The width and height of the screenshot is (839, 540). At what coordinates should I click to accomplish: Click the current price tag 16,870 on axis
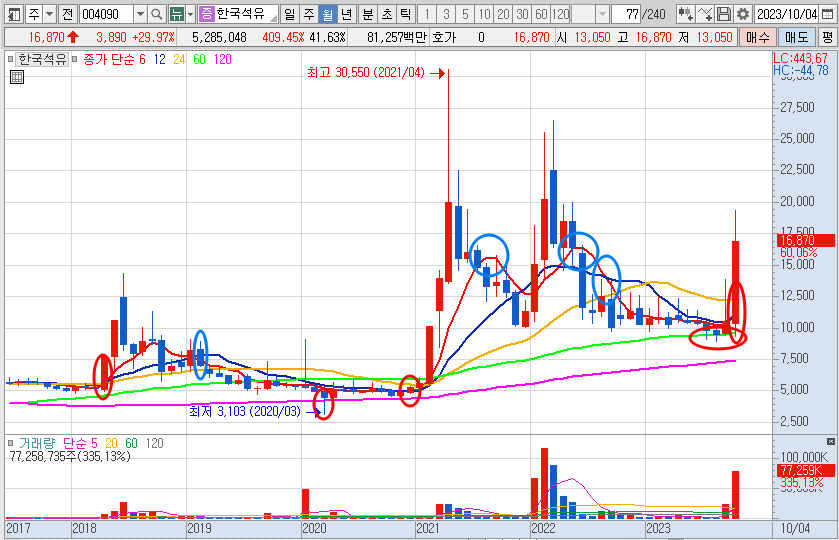pos(805,240)
